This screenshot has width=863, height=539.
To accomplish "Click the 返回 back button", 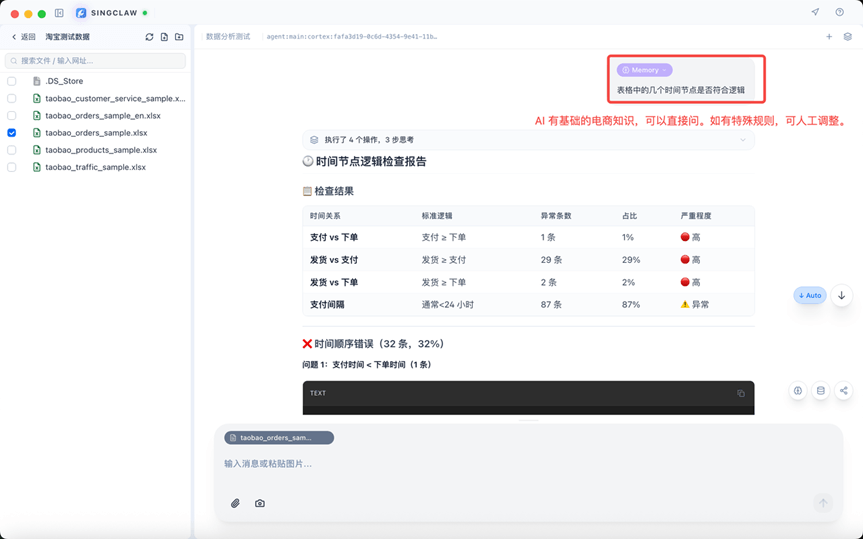I will (x=23, y=37).
